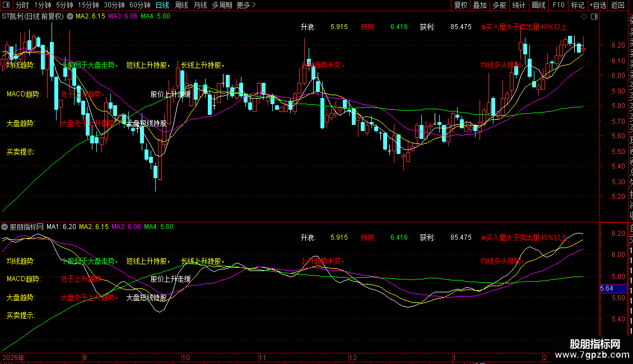
Task: Click 大盘短线持股 text in lower panel
Action: pos(146,297)
